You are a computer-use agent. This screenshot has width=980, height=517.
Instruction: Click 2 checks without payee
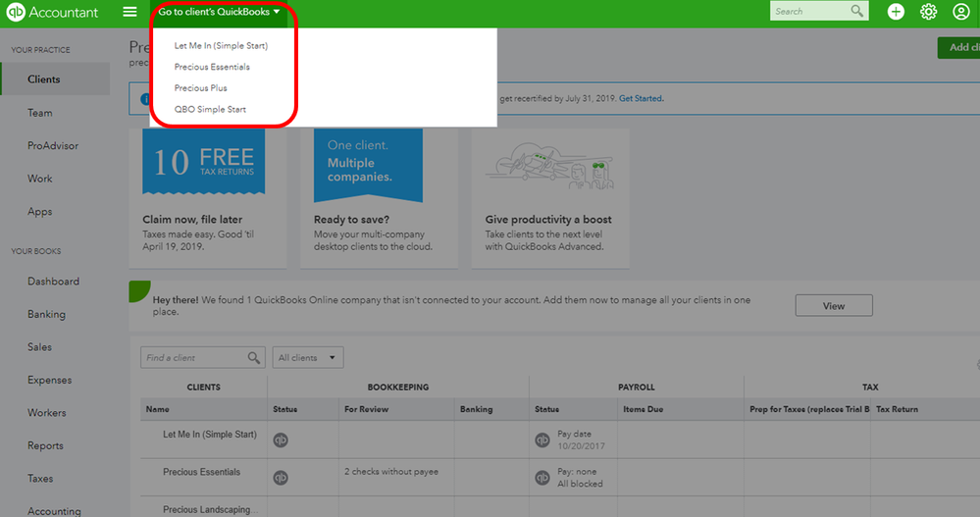tap(391, 472)
